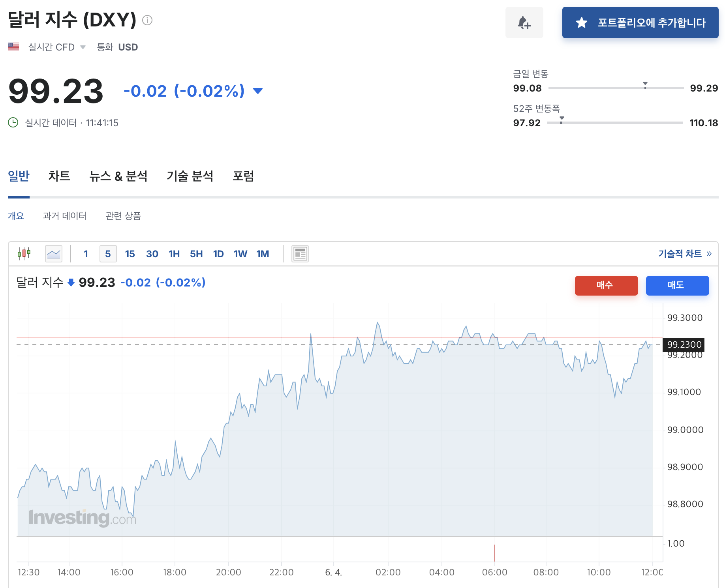Select the 5 minute interval
The image size is (725, 588).
(108, 254)
